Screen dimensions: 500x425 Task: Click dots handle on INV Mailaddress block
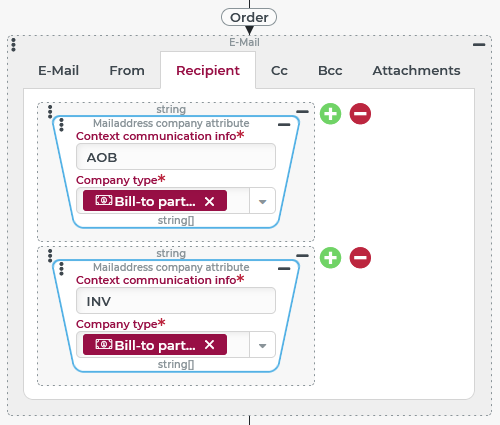point(61,269)
